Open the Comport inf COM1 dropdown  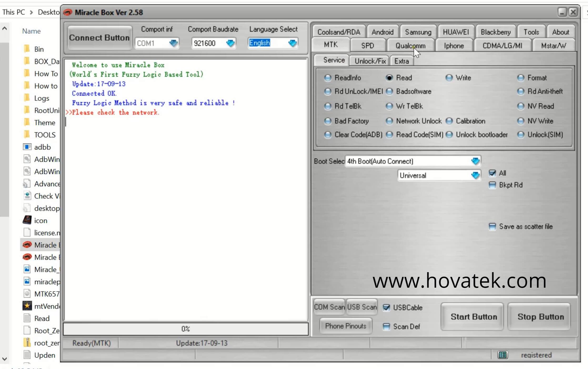click(x=173, y=43)
